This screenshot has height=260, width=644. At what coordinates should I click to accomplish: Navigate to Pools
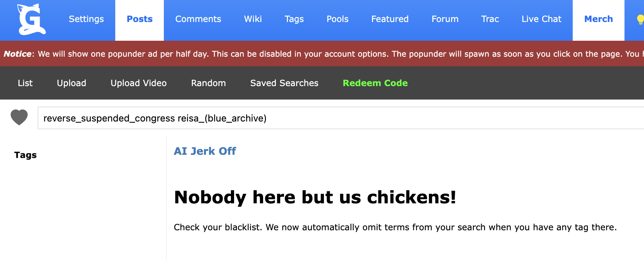click(x=338, y=19)
